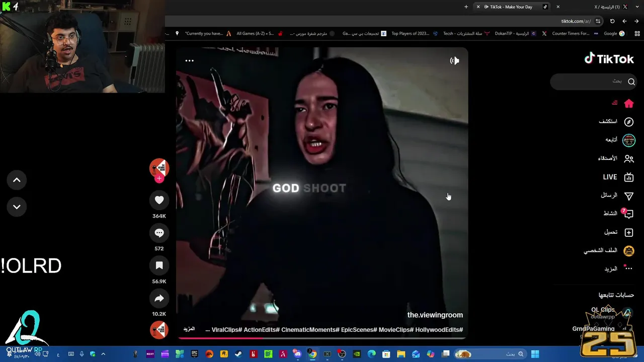The height and width of the screenshot is (362, 644).
Task: Go back in the browser
Action: click(x=624, y=21)
